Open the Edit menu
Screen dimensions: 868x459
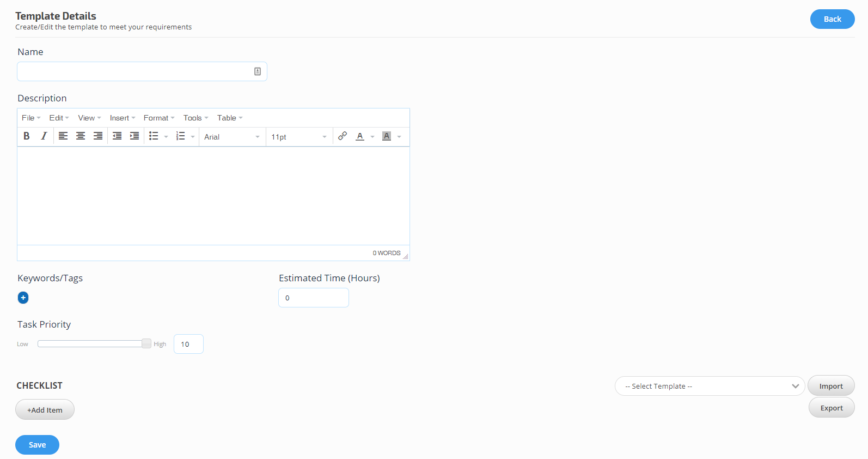[x=59, y=118]
